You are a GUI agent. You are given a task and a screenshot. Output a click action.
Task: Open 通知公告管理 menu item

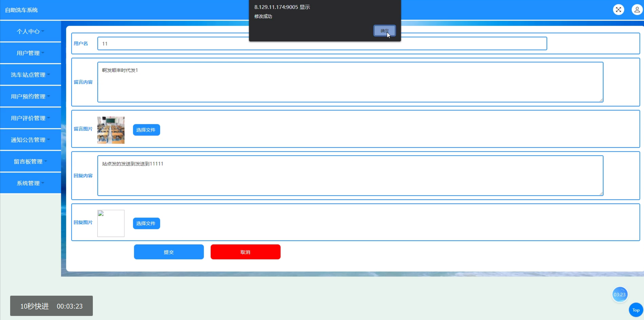[x=30, y=140]
